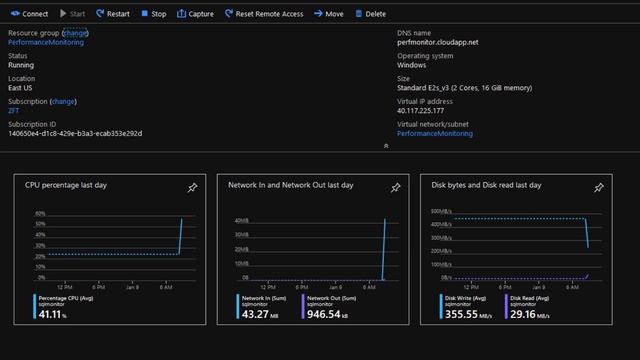Click the Virtual IP address 40.117.225.177
This screenshot has height=360, width=640.
[420, 111]
